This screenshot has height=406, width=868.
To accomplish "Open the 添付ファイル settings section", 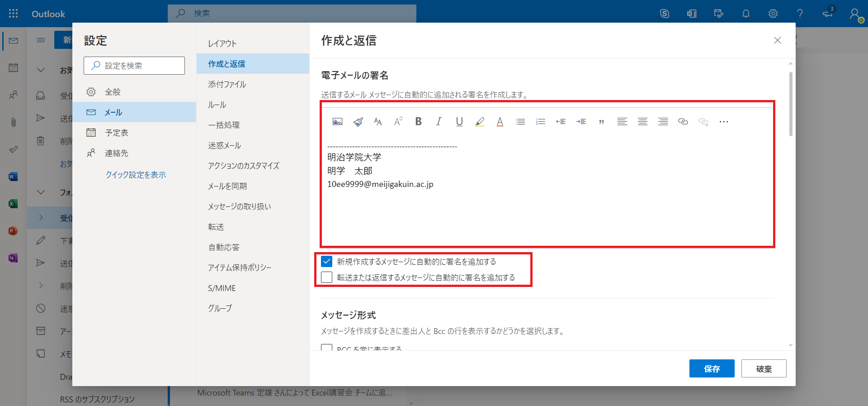I will point(227,84).
